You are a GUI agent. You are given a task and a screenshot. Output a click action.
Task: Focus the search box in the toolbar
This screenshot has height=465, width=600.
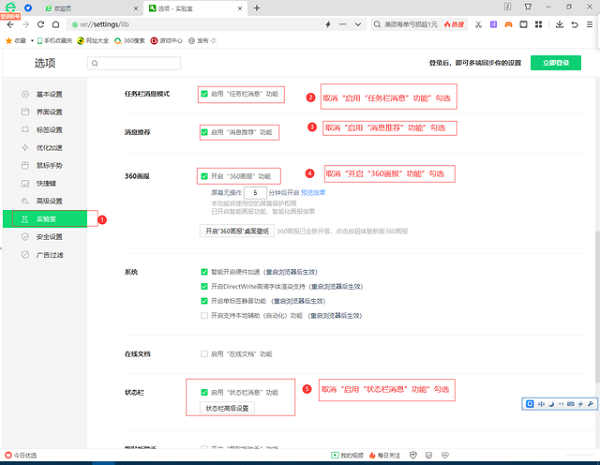tap(411, 24)
